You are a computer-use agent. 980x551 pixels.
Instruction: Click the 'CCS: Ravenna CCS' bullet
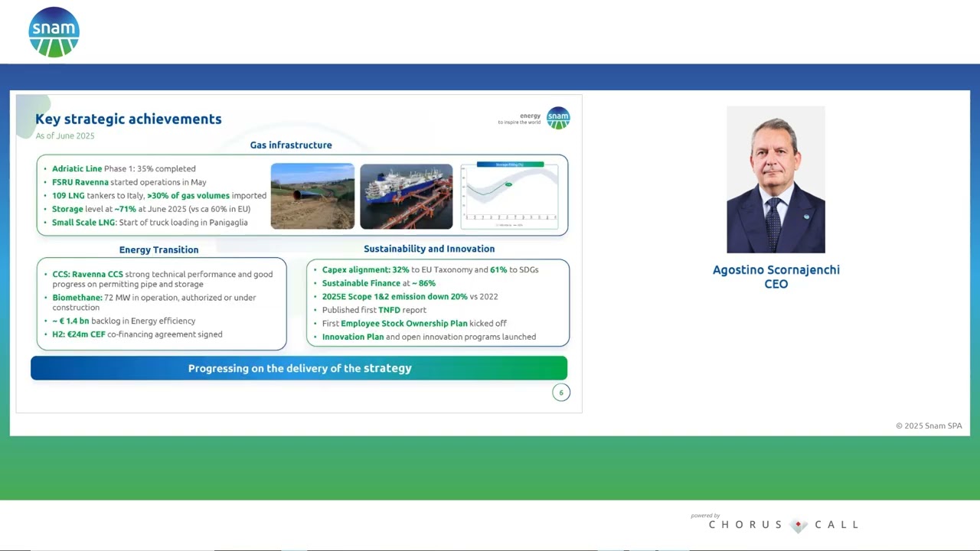point(162,279)
